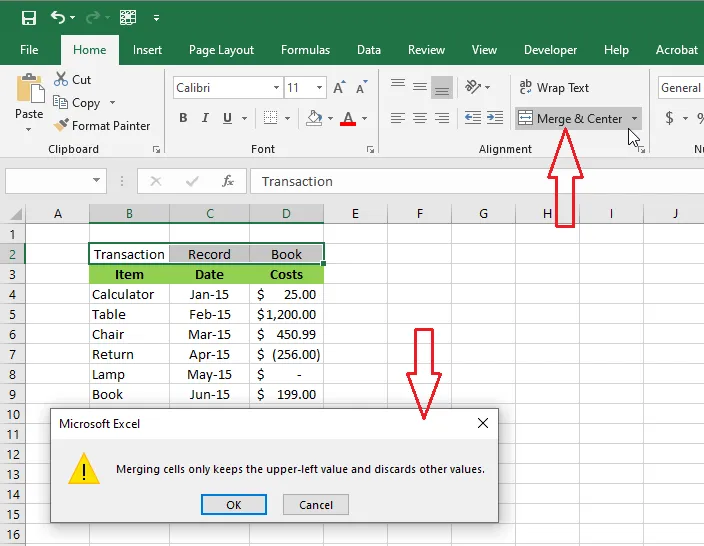The width and height of the screenshot is (704, 546).
Task: Toggle Italic formatting
Action: tap(205, 118)
